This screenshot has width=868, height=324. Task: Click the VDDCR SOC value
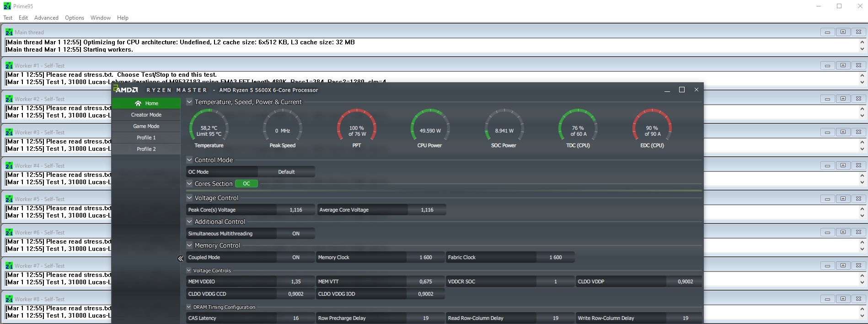(556, 282)
